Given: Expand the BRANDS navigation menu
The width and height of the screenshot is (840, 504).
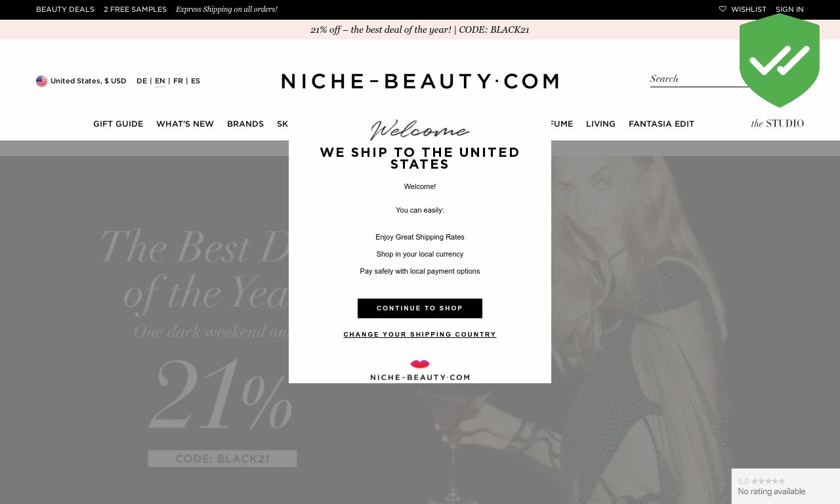Looking at the screenshot, I should click(245, 124).
